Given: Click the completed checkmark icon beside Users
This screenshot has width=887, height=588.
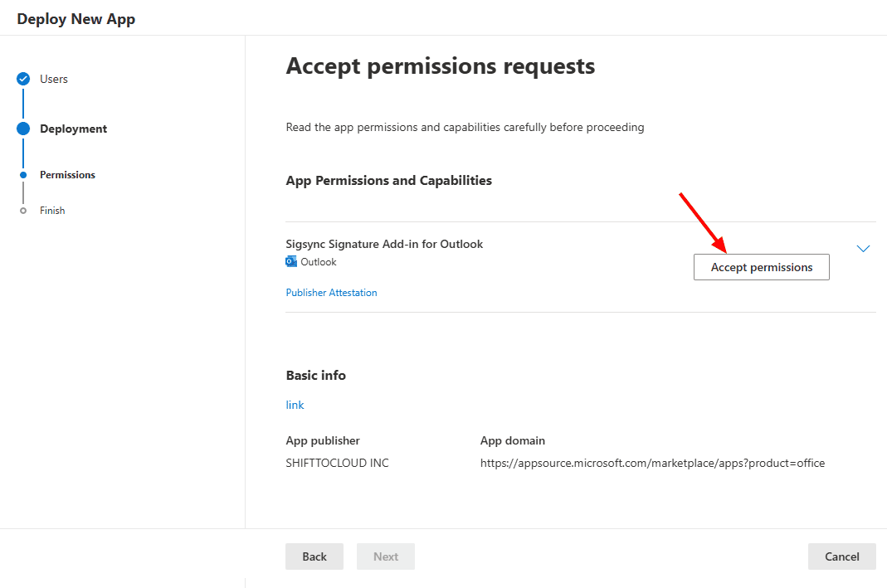Looking at the screenshot, I should 22,79.
